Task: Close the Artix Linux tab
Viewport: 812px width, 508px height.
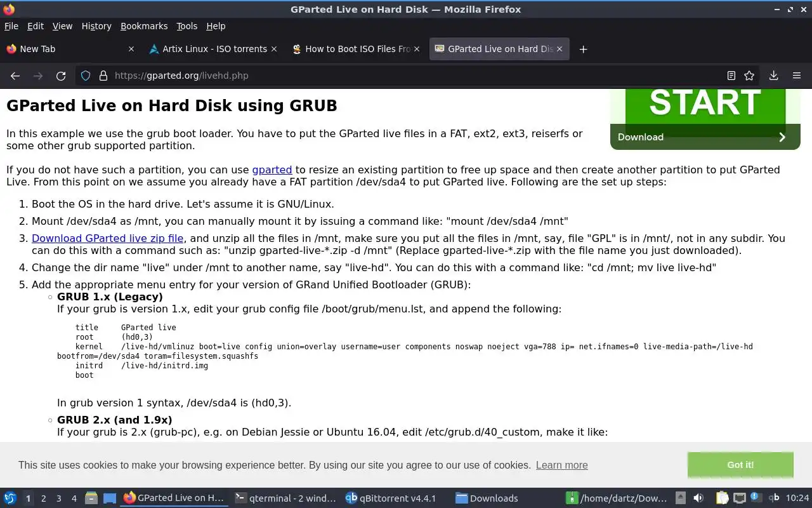Action: coord(274,49)
